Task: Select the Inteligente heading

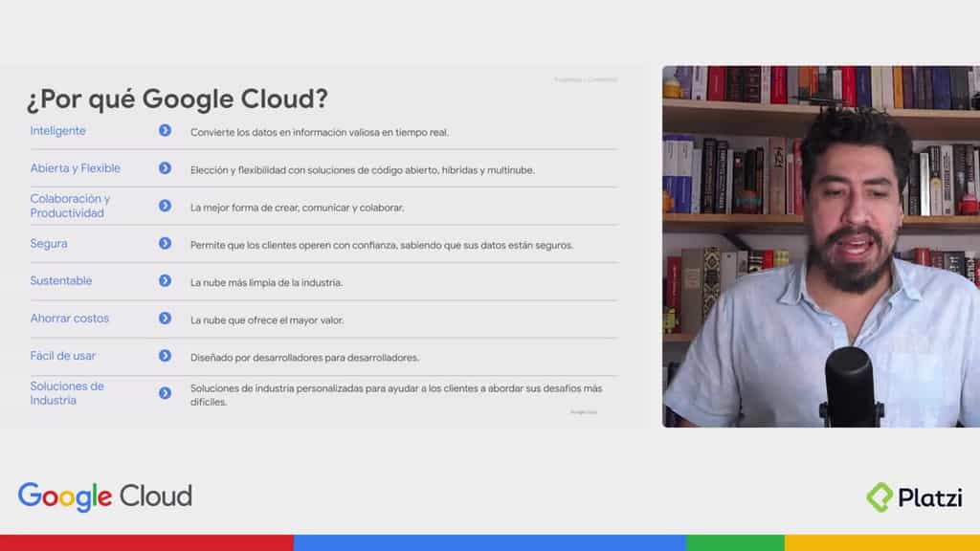Action: (58, 130)
